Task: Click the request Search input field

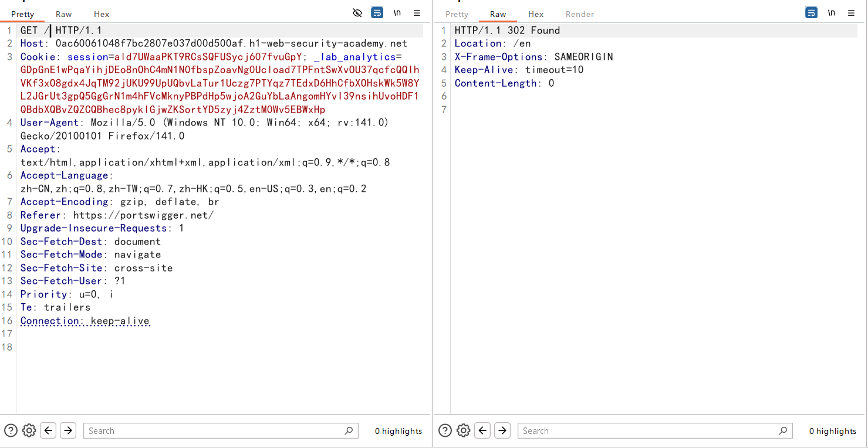Action: [x=214, y=431]
